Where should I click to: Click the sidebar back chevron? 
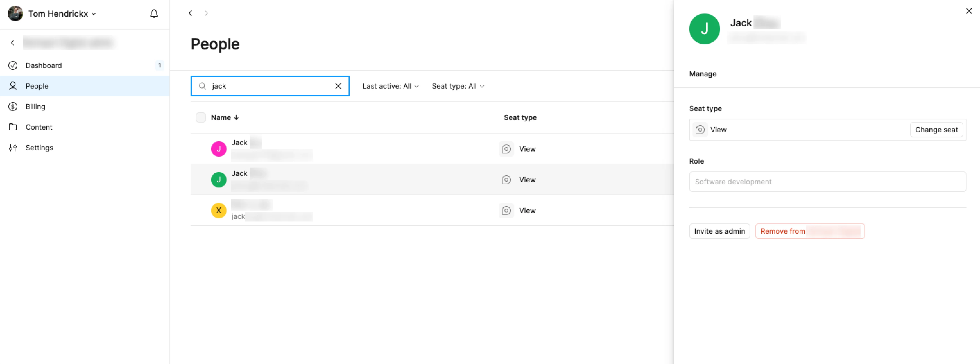[13, 43]
